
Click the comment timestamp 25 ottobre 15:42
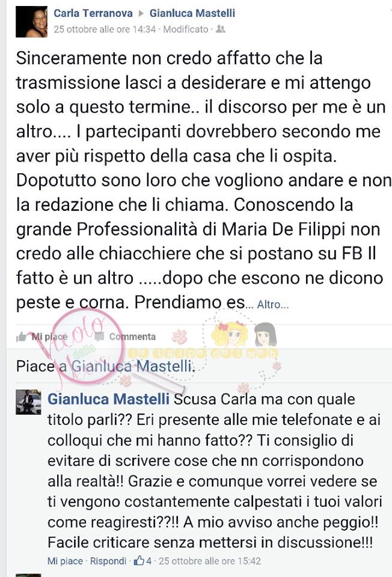(x=210, y=561)
